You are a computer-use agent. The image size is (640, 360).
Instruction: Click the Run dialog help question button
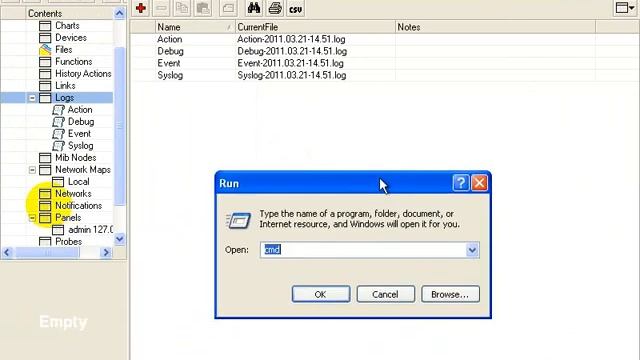pos(461,183)
